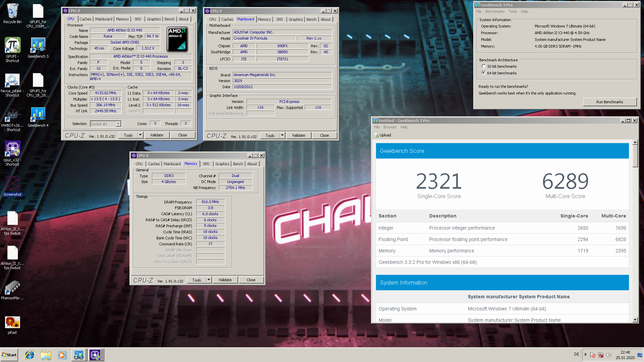The width and height of the screenshot is (644, 362).
Task: Click Core Speed value 4133.62 MHz
Action: click(106, 93)
